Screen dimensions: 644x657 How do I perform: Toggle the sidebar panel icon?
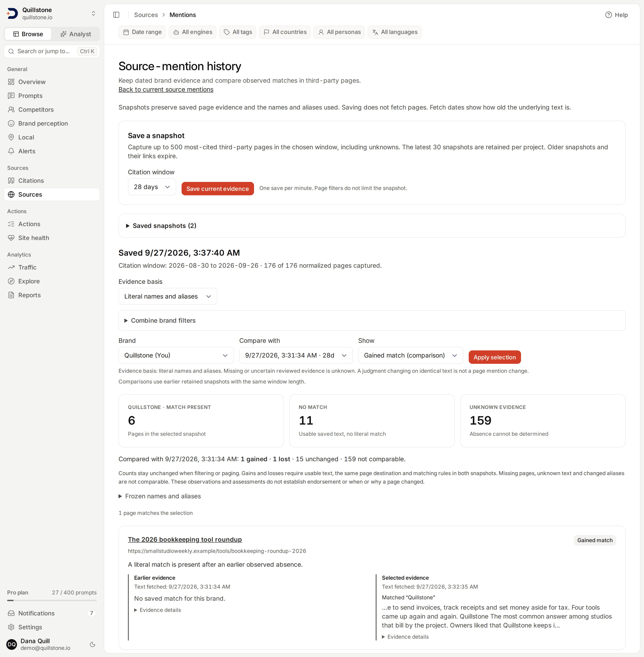tap(116, 15)
